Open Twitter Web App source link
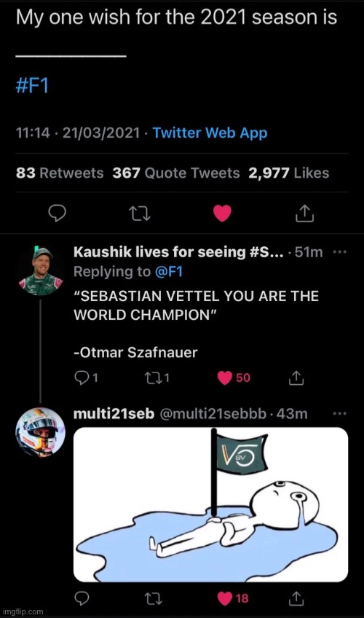364x618 pixels. pos(210,133)
